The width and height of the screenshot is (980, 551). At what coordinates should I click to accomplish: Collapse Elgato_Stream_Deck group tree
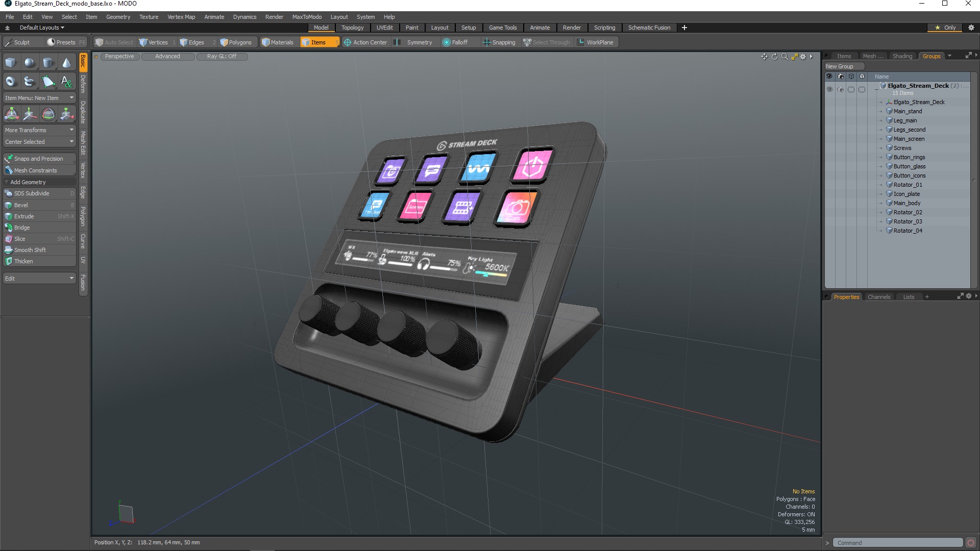click(876, 89)
